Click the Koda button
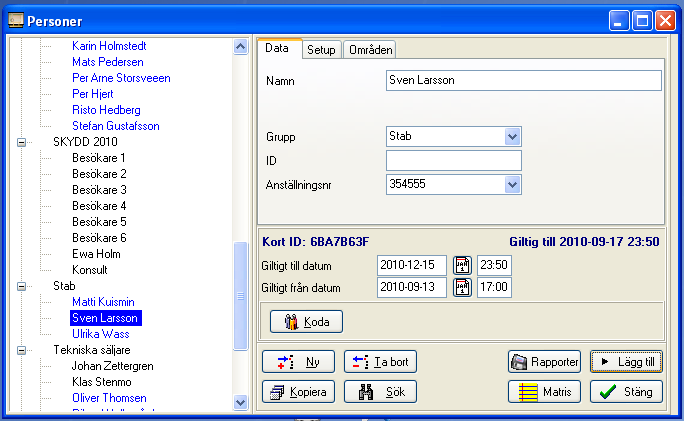 tap(306, 322)
